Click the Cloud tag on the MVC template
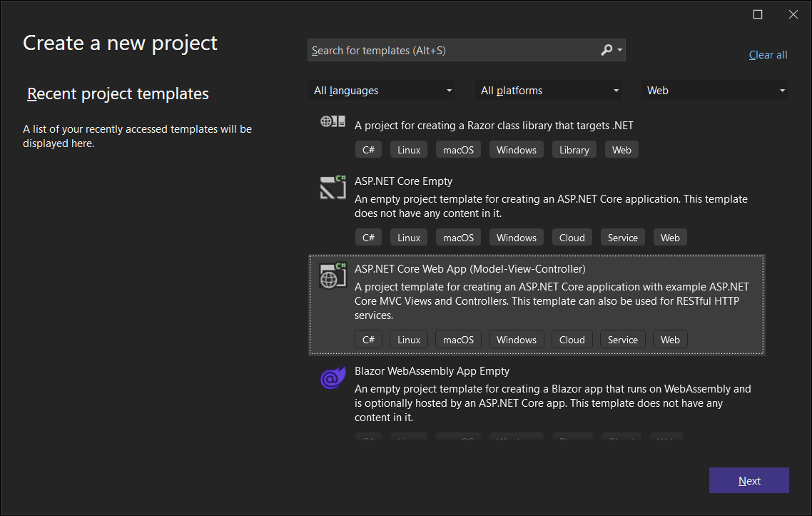Image resolution: width=812 pixels, height=516 pixels. [572, 339]
